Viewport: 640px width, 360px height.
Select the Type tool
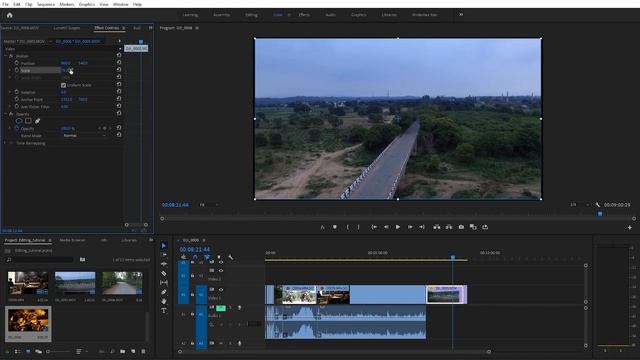tap(164, 311)
